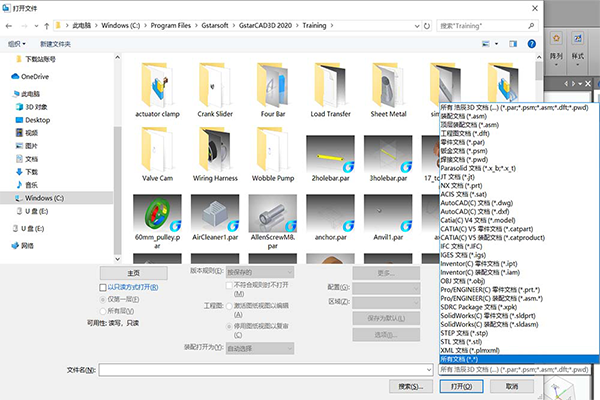
Task: Open the help question mark icon
Action: pyautogui.click(x=532, y=44)
